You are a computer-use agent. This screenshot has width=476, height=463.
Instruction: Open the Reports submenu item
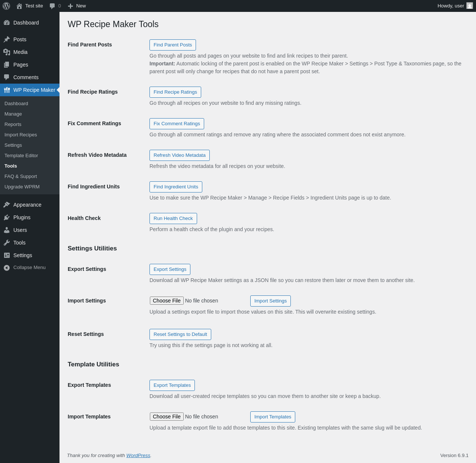(x=13, y=124)
